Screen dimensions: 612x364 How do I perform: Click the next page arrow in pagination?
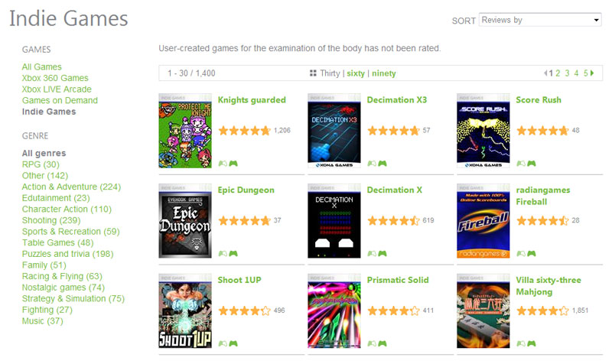click(x=592, y=73)
